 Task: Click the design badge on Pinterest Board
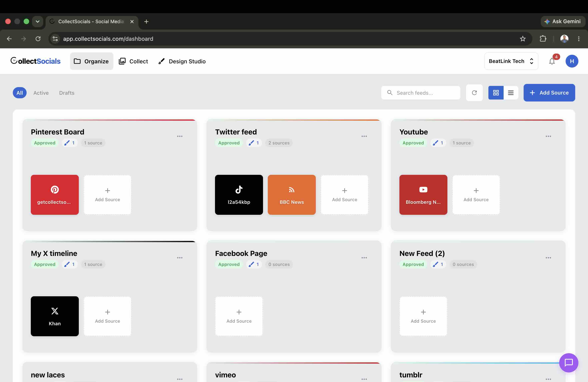coord(70,143)
